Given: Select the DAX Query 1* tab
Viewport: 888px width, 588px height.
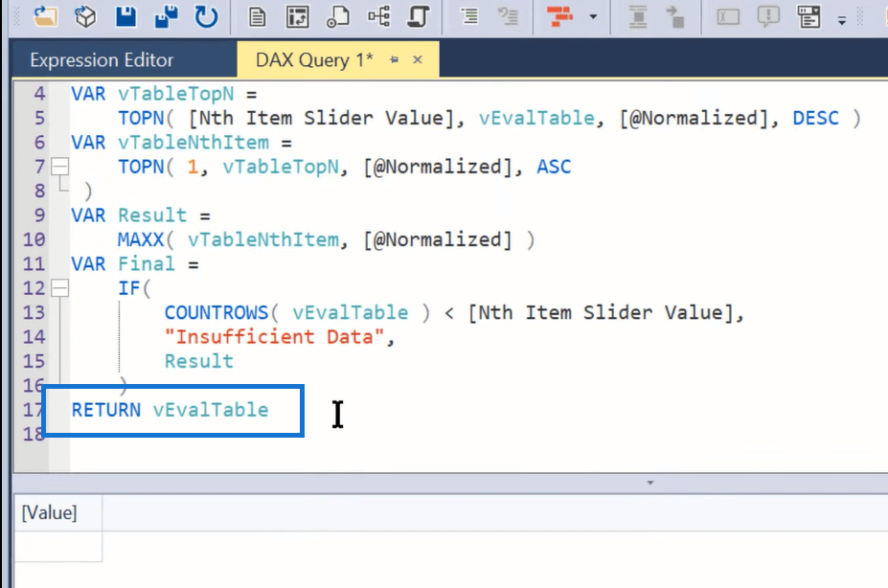Looking at the screenshot, I should point(314,59).
